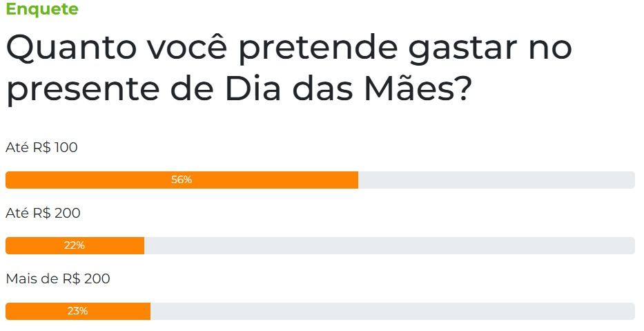Select the "Até R$ 200" option label

point(43,213)
